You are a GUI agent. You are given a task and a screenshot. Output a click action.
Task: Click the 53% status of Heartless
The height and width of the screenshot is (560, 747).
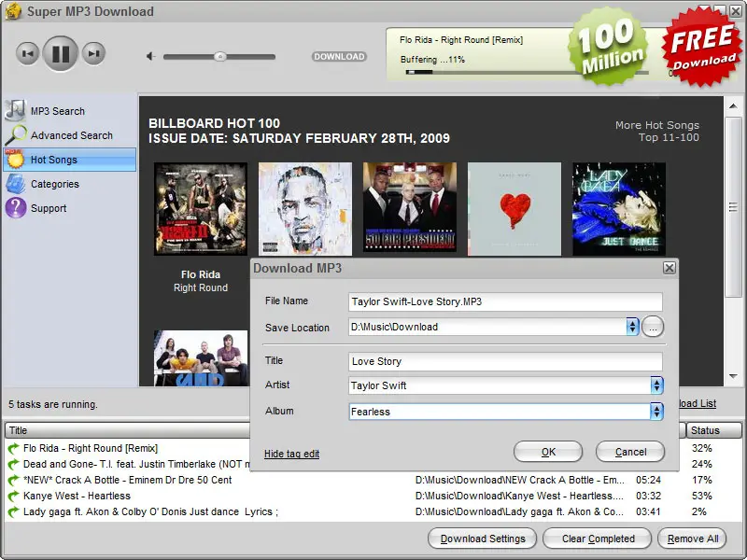(x=702, y=496)
